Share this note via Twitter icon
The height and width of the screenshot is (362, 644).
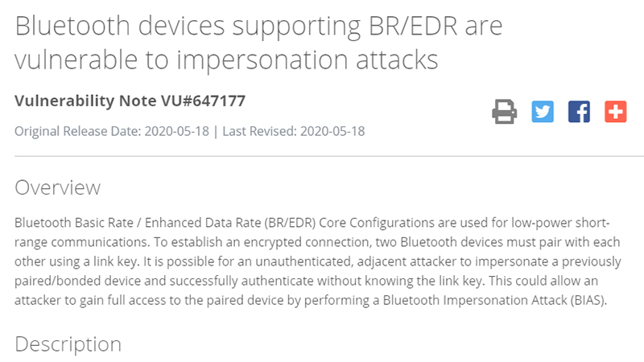click(x=543, y=111)
